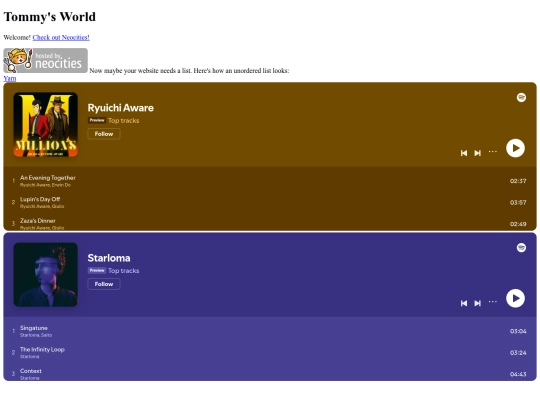Follow Ryuichi Aware

coord(104,134)
